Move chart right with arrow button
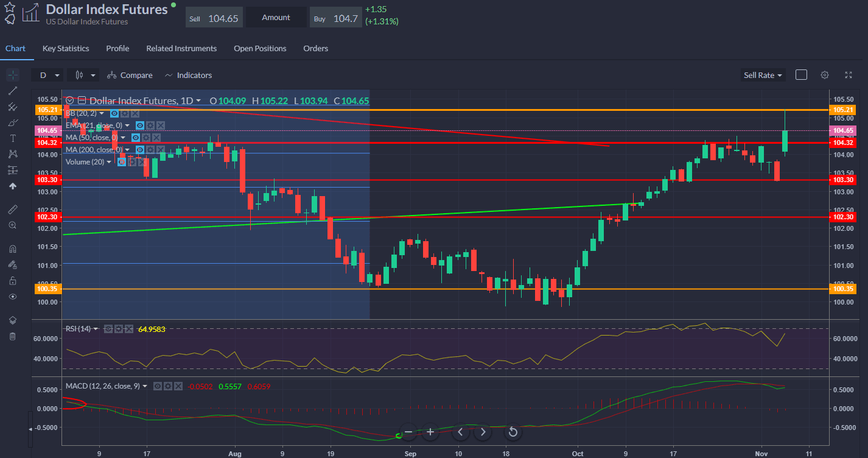 tap(483, 432)
